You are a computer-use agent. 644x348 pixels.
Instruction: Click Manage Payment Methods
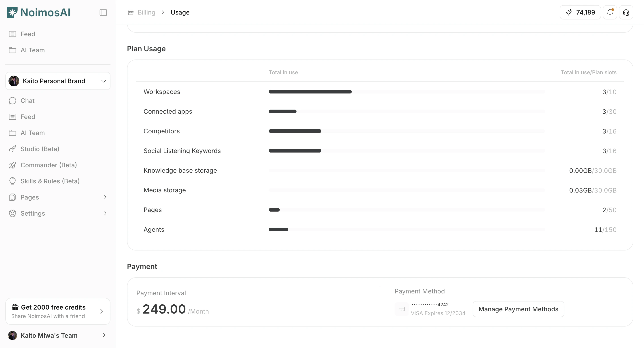[518, 309]
